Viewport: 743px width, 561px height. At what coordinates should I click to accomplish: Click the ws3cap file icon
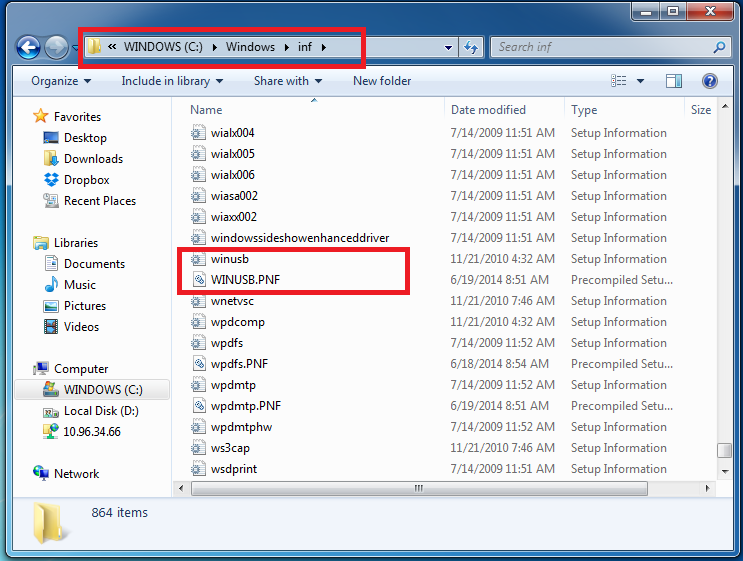[x=199, y=448]
